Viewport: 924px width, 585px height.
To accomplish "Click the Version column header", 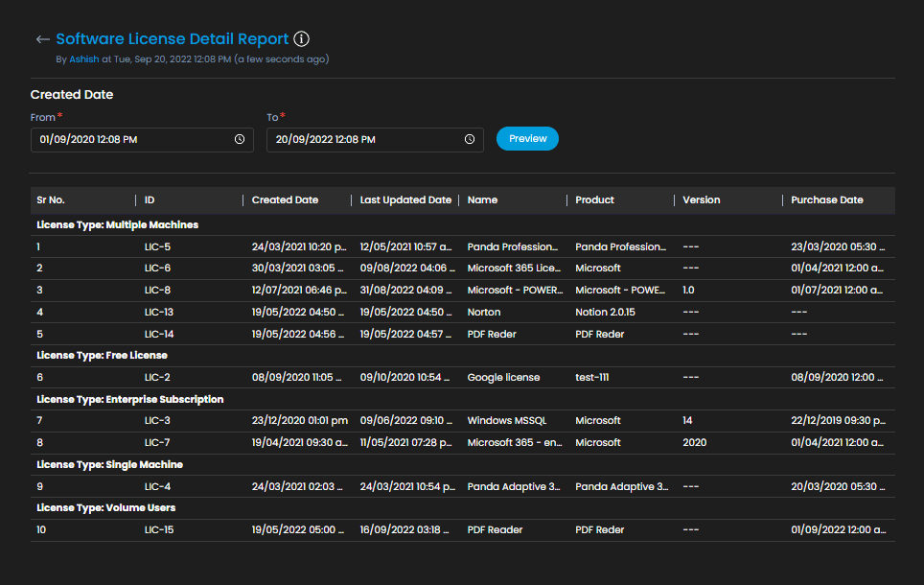I will [x=702, y=199].
